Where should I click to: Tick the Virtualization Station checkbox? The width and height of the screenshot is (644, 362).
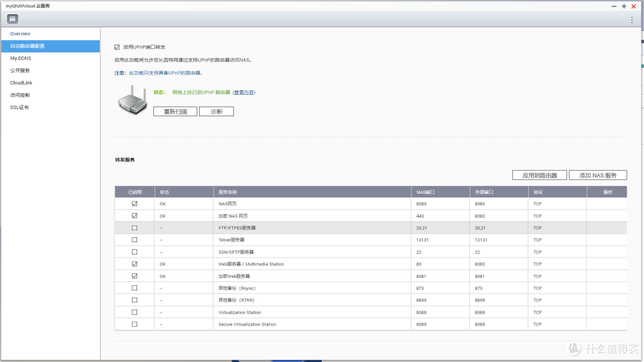pos(134,312)
